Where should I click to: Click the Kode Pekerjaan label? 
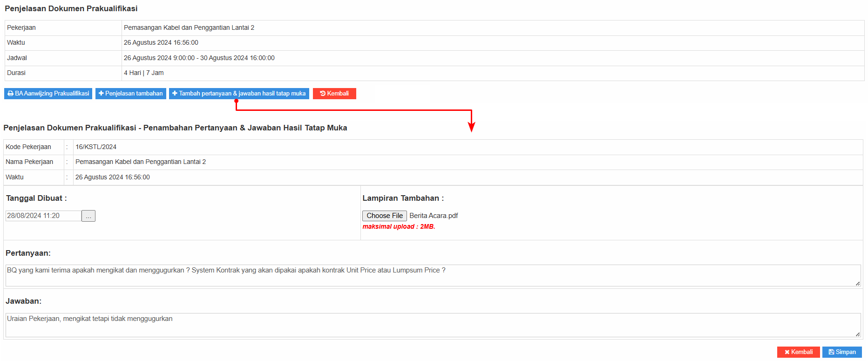(x=28, y=147)
